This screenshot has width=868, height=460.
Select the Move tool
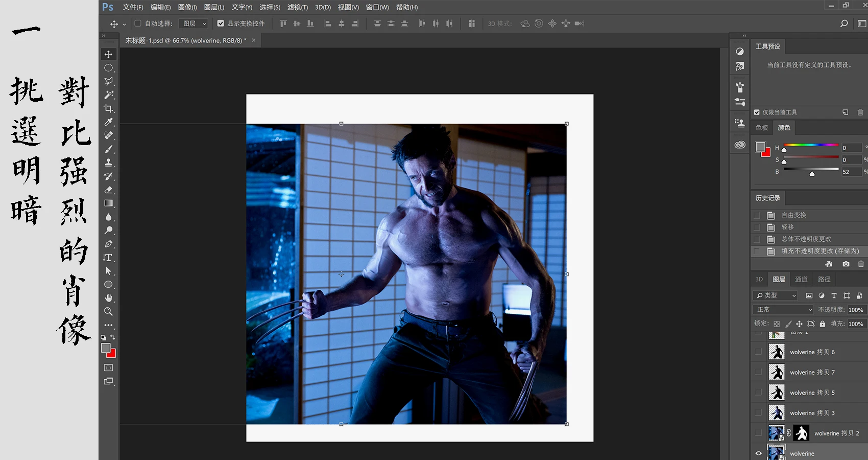coord(108,54)
